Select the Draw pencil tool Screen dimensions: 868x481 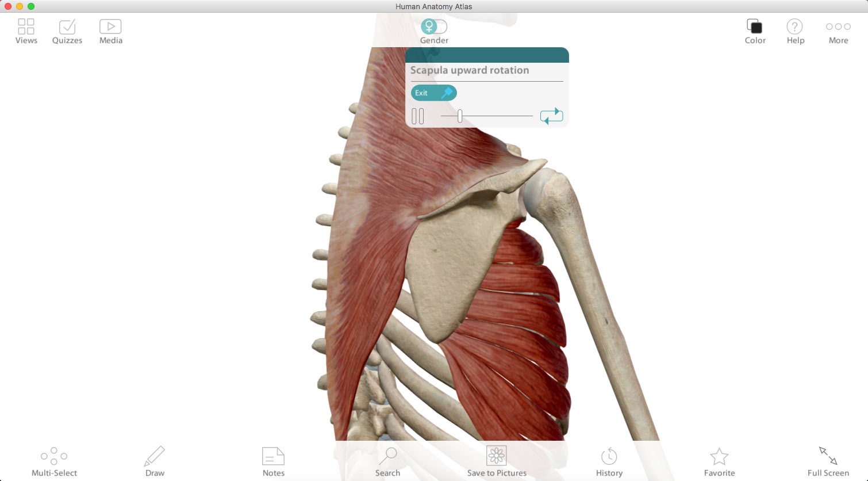(155, 456)
